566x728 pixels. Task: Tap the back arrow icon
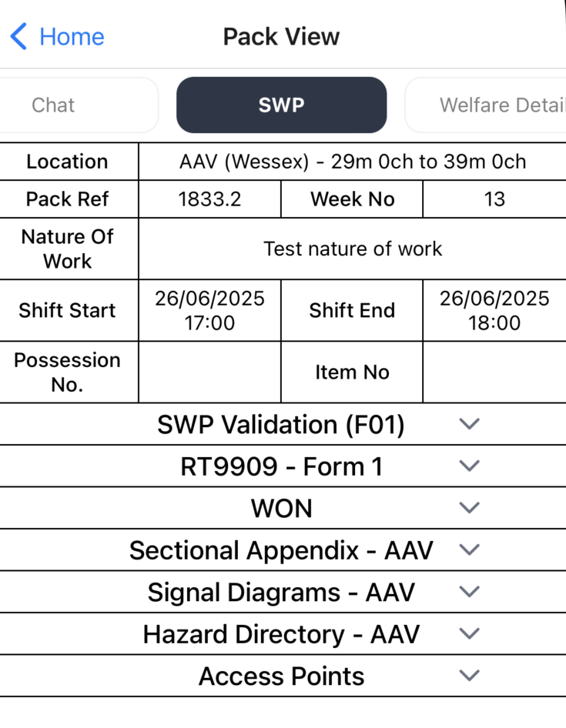coord(18,36)
